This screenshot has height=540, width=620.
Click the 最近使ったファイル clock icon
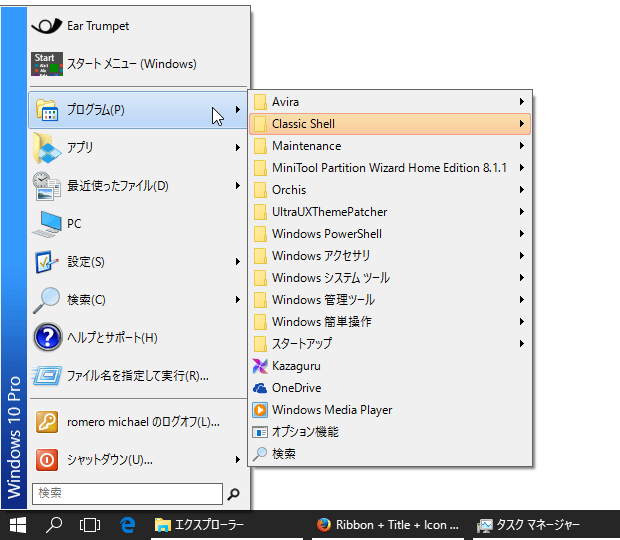pos(47,186)
